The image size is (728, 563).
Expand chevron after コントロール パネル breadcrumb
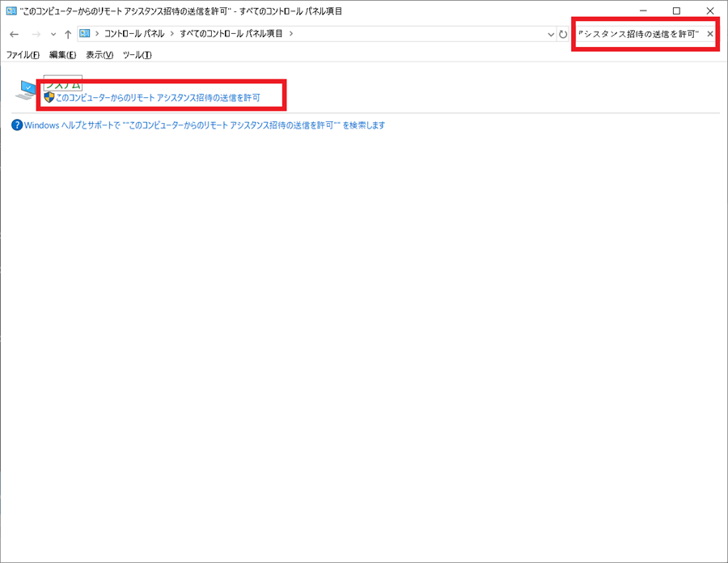(x=172, y=33)
